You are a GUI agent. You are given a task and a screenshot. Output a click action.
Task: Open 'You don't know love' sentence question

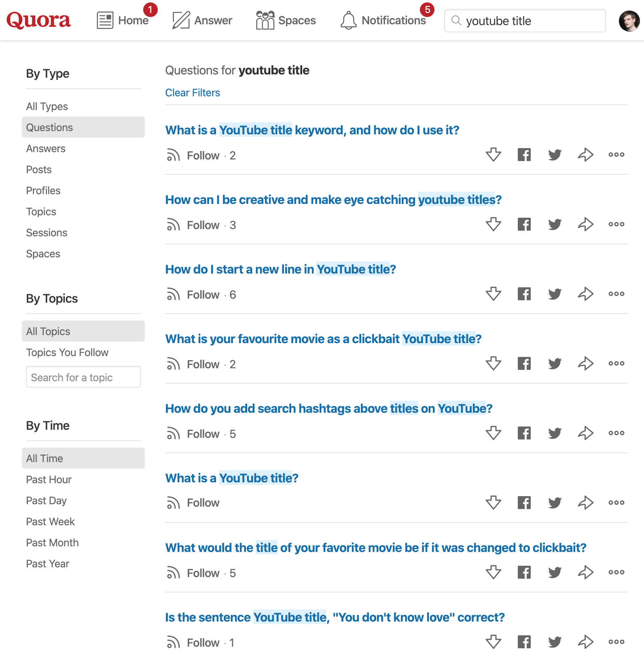point(335,617)
